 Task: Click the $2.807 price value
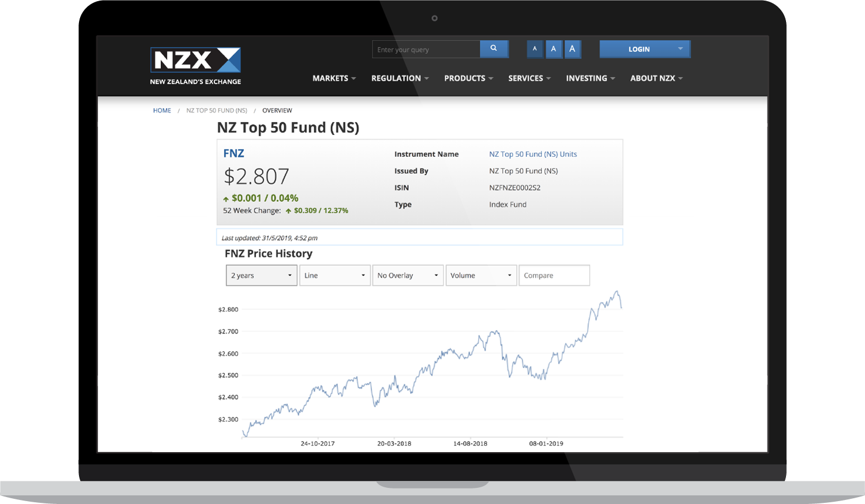[x=256, y=176]
